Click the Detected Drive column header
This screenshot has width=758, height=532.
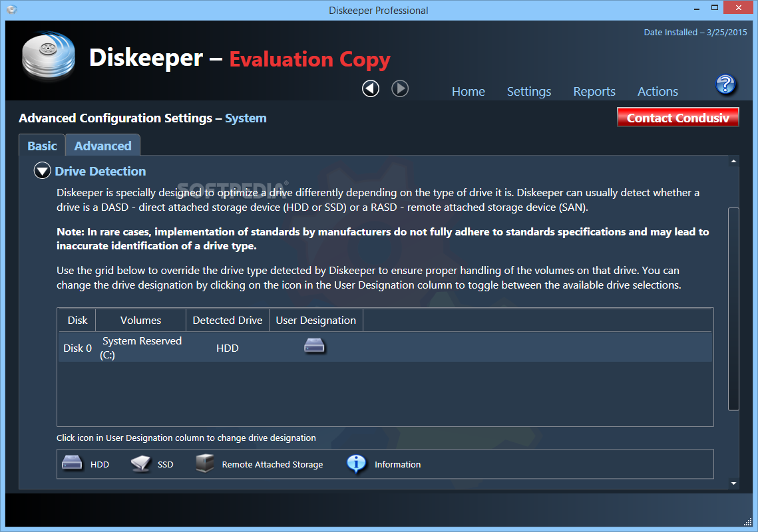227,320
